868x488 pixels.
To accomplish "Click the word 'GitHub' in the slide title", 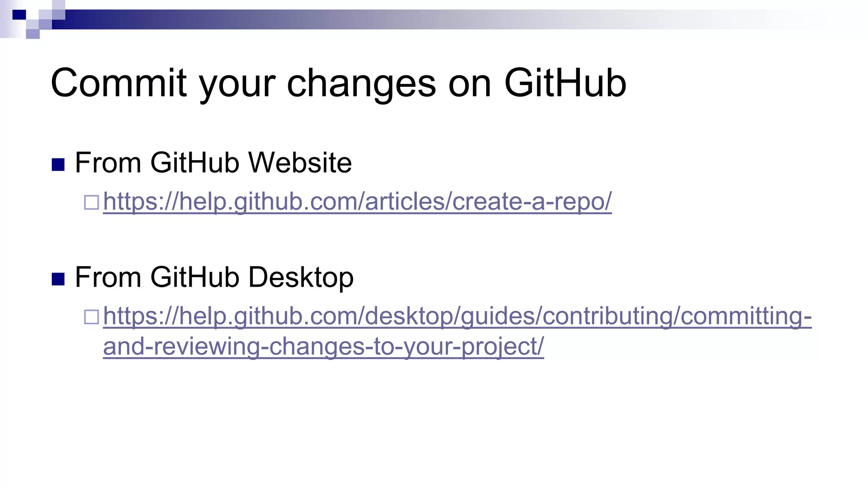I will [565, 83].
